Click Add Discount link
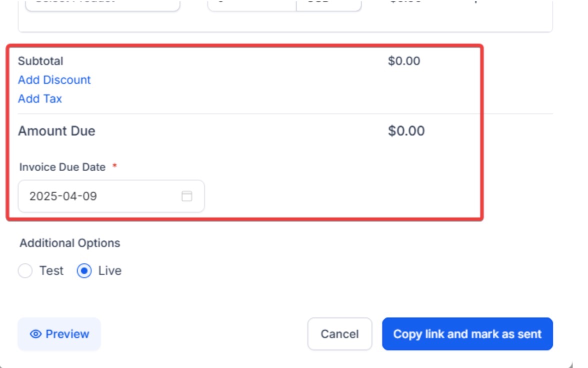The image size is (588, 368). point(54,80)
